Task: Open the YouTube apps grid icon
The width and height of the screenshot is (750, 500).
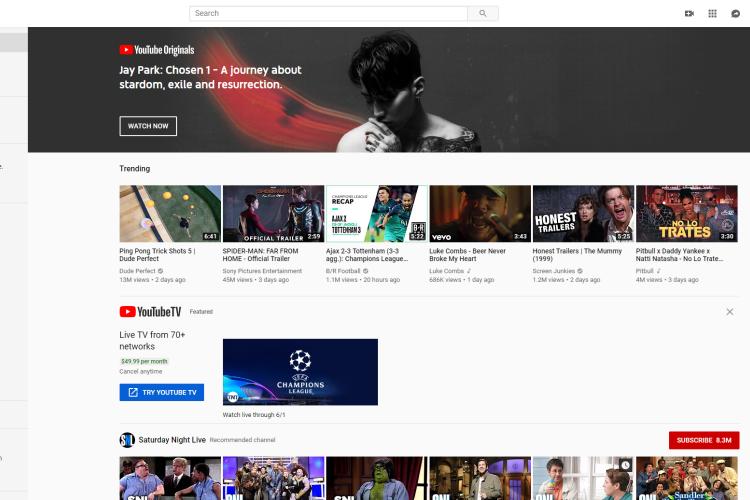Action: [712, 13]
